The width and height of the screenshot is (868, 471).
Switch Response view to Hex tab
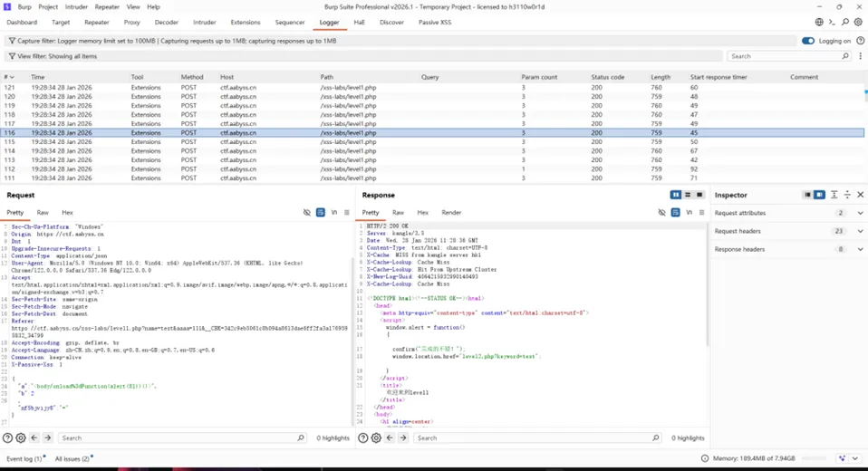[x=423, y=213]
